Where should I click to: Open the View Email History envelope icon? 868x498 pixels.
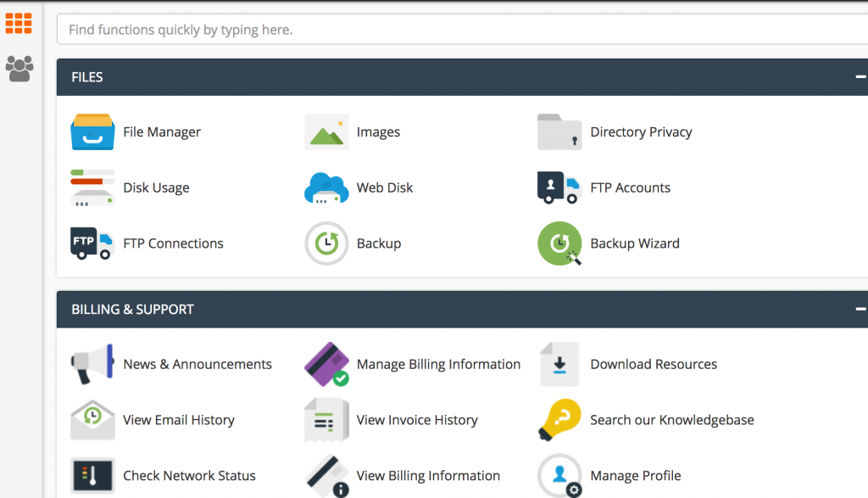coord(92,420)
